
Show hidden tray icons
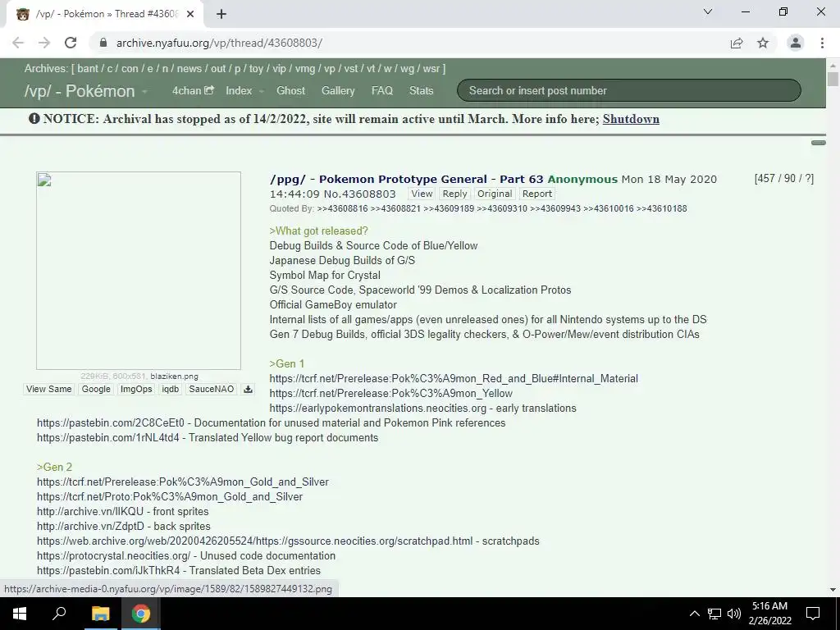click(x=694, y=614)
